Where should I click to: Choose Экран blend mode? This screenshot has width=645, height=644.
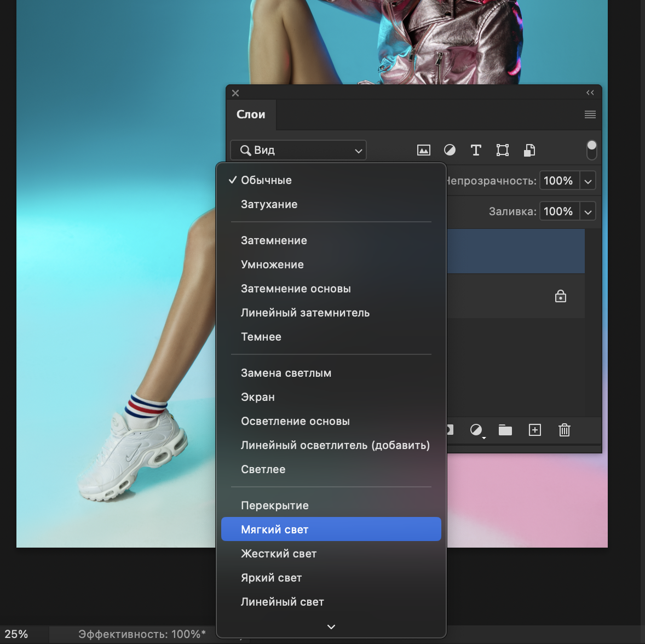pos(331,397)
